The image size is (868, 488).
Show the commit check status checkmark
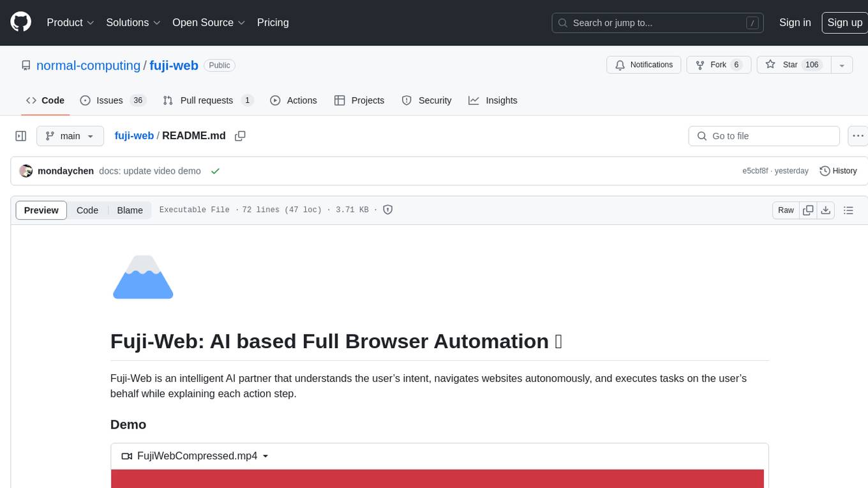(215, 171)
